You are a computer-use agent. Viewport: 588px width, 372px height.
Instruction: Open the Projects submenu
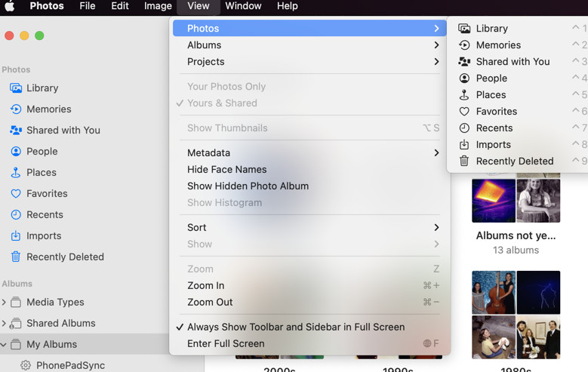(309, 62)
